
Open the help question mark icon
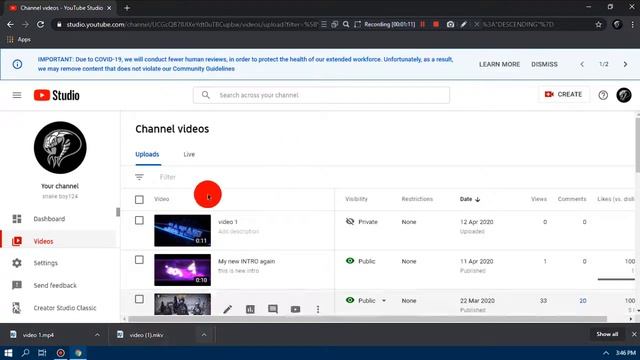(x=603, y=95)
